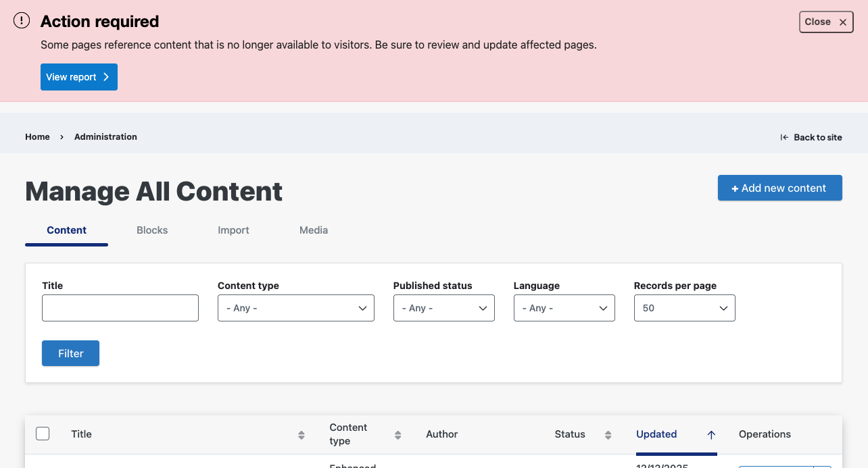Image resolution: width=868 pixels, height=468 pixels.
Task: Click the chevron on the View report button
Action: click(105, 76)
